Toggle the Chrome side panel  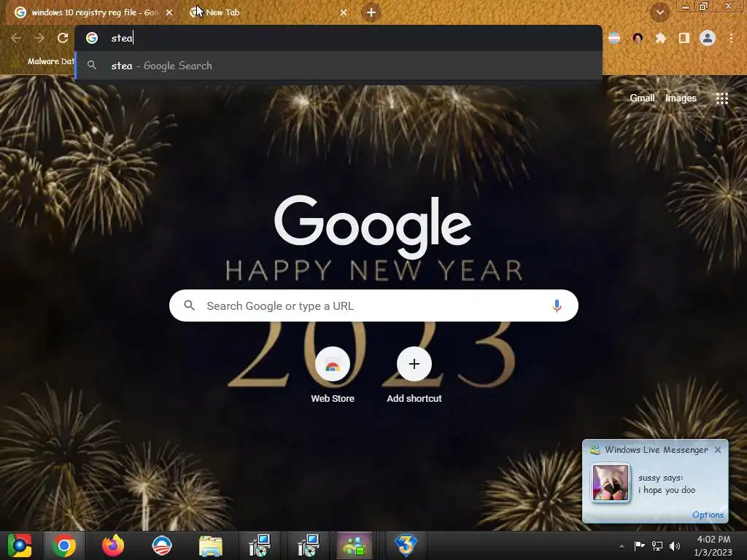(684, 38)
